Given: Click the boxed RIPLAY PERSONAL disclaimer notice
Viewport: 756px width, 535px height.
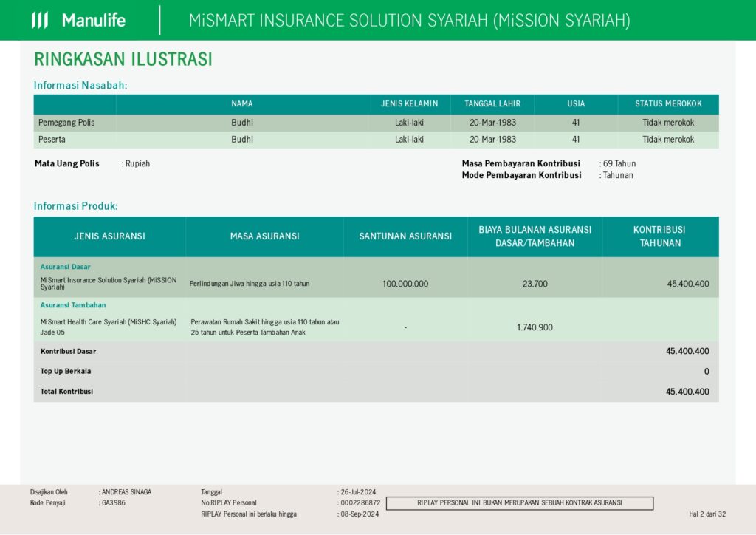Looking at the screenshot, I should (520, 503).
